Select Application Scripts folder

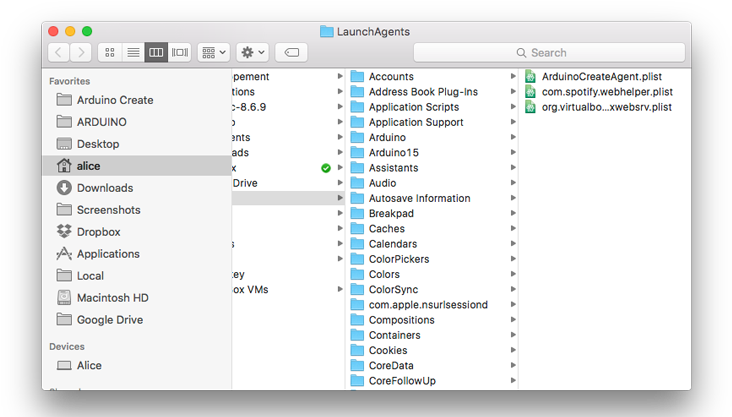[432, 107]
